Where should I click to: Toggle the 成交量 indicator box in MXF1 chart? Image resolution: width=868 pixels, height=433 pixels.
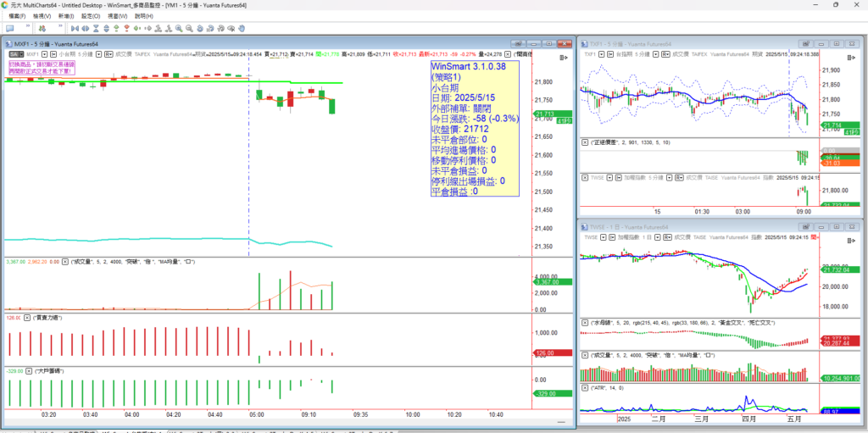coord(64,261)
